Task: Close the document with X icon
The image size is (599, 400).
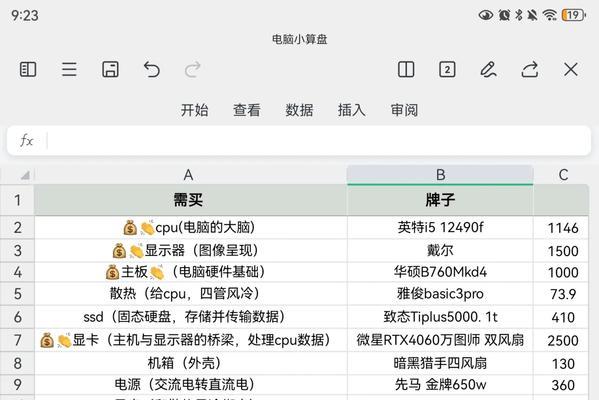Action: click(x=571, y=70)
